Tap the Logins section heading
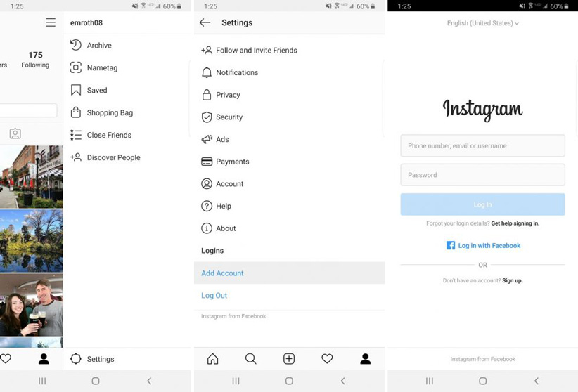The width and height of the screenshot is (578, 392). pyautogui.click(x=212, y=251)
